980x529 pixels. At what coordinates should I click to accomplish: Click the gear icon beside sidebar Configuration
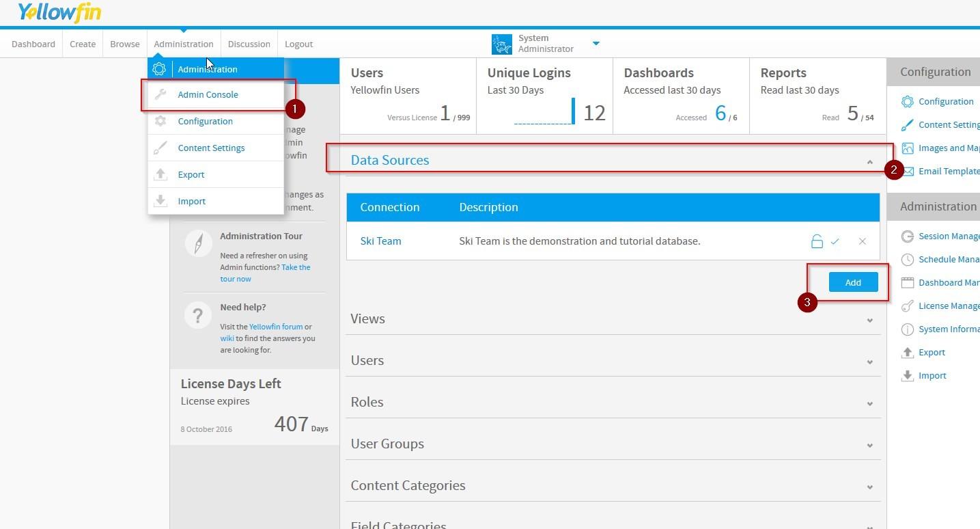[907, 102]
